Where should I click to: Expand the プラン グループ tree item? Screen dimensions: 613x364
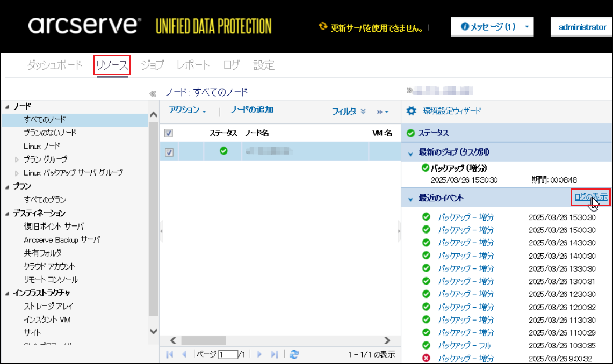coord(17,159)
